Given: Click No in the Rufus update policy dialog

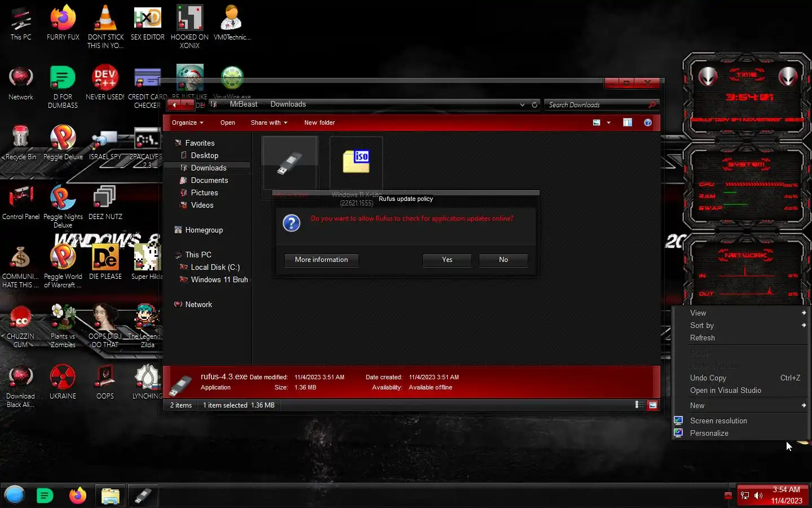Looking at the screenshot, I should click(504, 260).
